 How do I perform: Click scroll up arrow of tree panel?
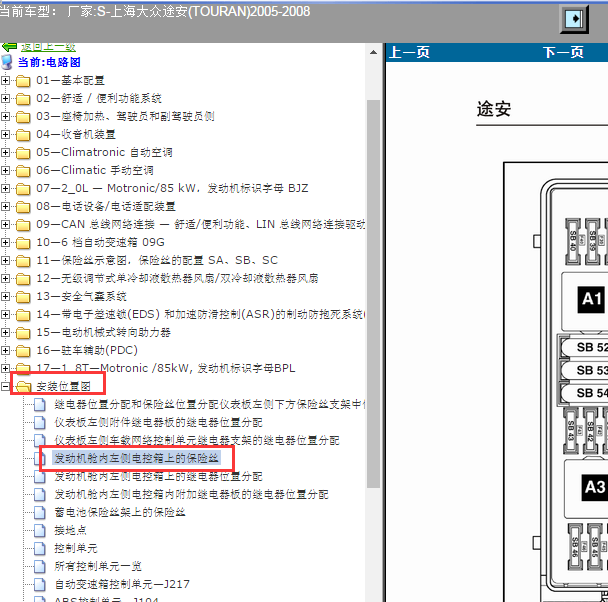[x=373, y=52]
